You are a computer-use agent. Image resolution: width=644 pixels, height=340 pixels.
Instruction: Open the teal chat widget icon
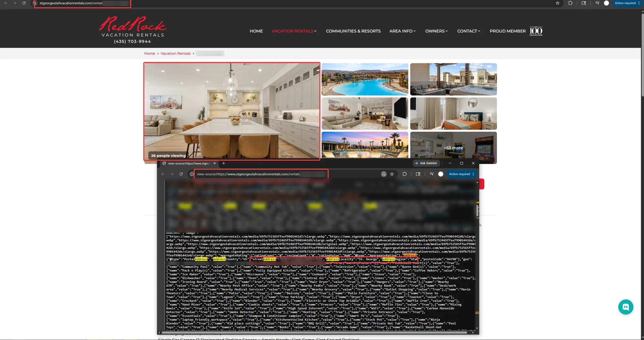click(626, 307)
